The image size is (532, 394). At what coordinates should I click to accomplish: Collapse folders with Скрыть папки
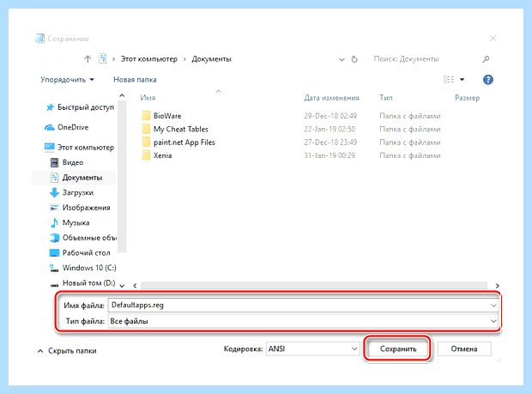[x=67, y=350]
